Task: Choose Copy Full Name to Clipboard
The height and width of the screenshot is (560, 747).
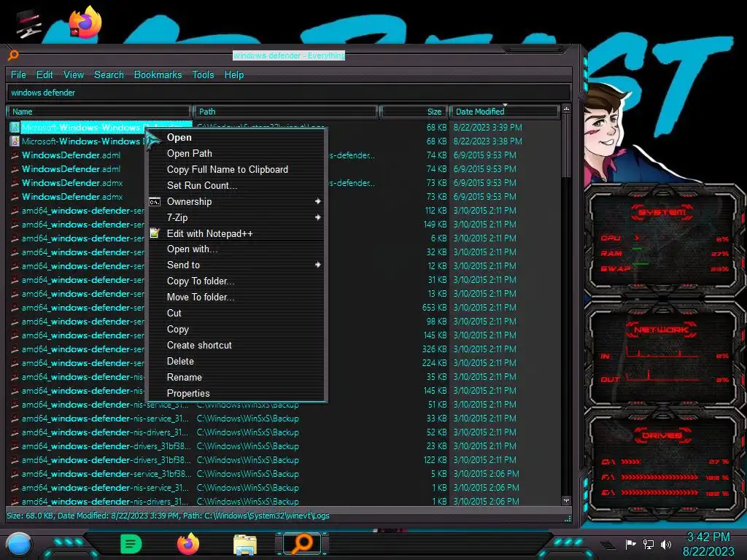Action: pyautogui.click(x=236, y=169)
